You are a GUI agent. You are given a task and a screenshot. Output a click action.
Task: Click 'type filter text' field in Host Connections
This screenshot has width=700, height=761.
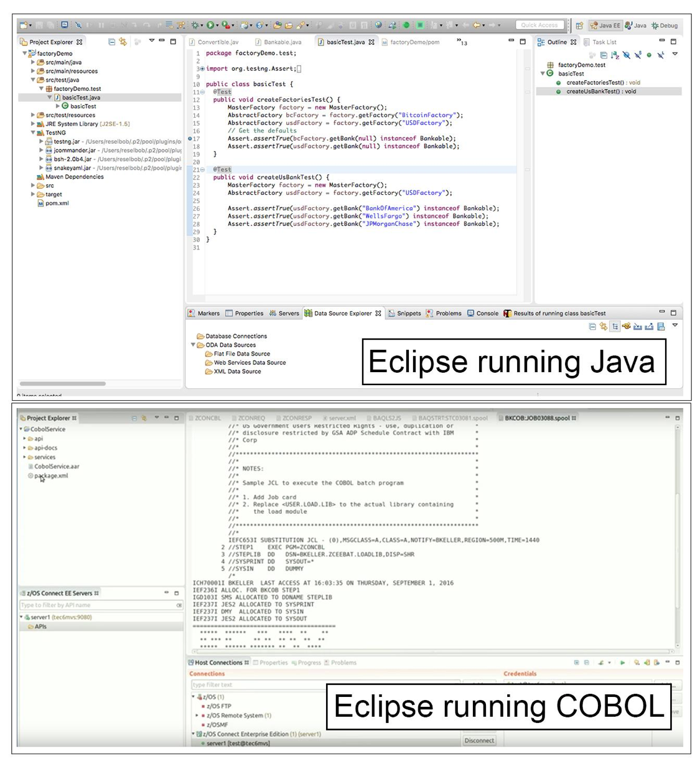[x=325, y=684]
